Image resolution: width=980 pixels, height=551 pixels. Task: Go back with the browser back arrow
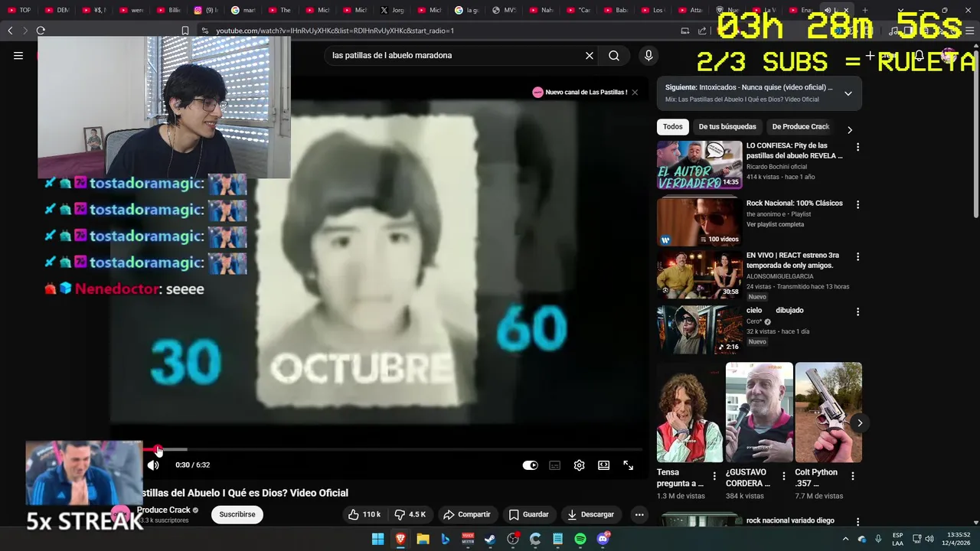[10, 31]
